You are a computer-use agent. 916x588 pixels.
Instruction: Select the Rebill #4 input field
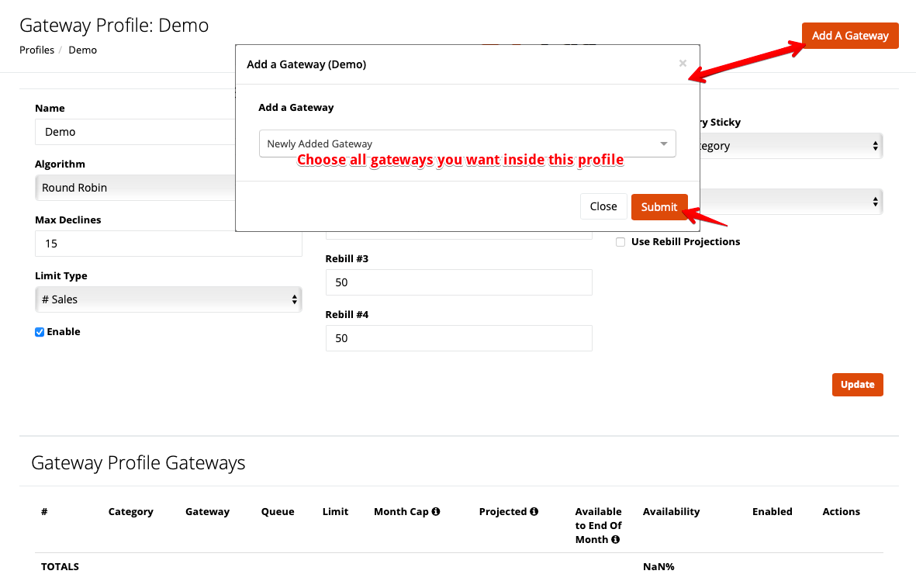(x=458, y=338)
